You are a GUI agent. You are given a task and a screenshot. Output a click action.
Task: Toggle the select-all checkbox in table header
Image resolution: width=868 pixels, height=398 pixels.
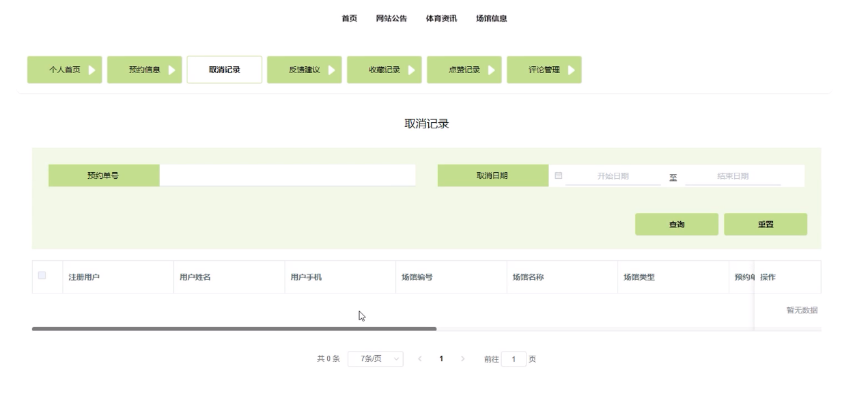tap(42, 276)
